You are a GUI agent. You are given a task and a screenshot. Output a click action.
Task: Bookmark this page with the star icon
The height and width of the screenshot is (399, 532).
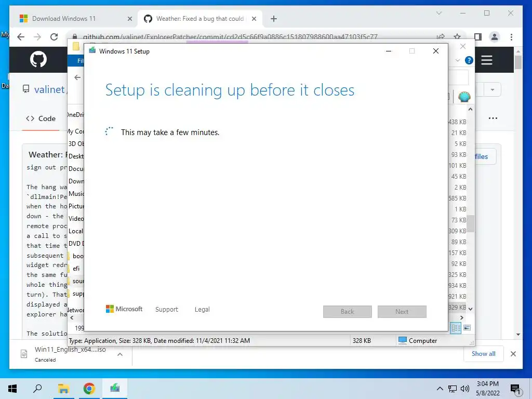point(457,37)
